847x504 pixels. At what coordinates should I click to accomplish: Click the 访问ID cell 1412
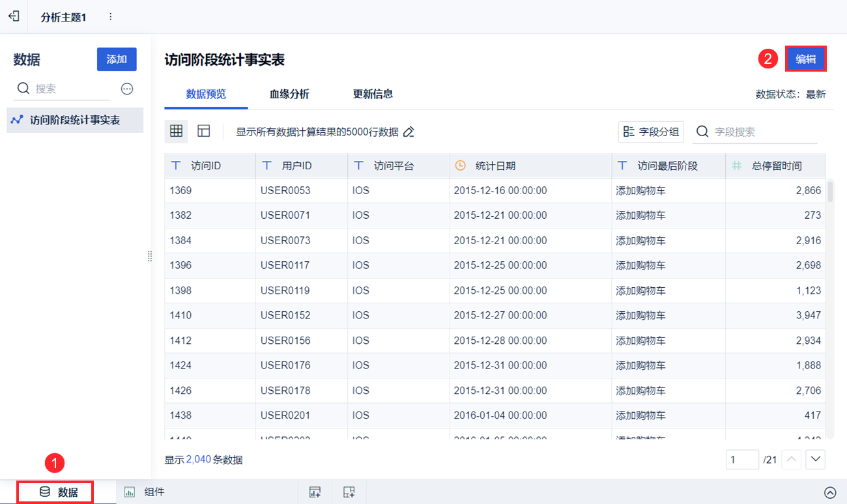pos(210,341)
